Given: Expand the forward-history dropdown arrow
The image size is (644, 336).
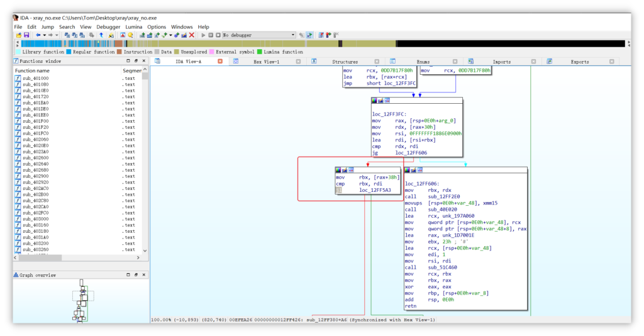Looking at the screenshot, I should [57, 35].
